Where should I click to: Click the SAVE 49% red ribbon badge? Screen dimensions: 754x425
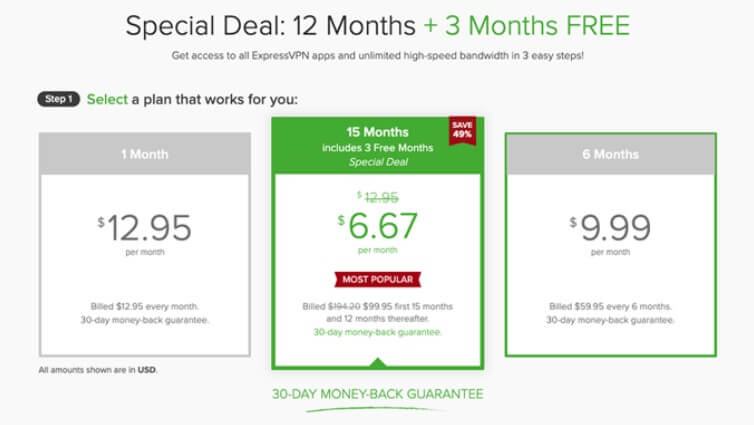click(x=462, y=130)
